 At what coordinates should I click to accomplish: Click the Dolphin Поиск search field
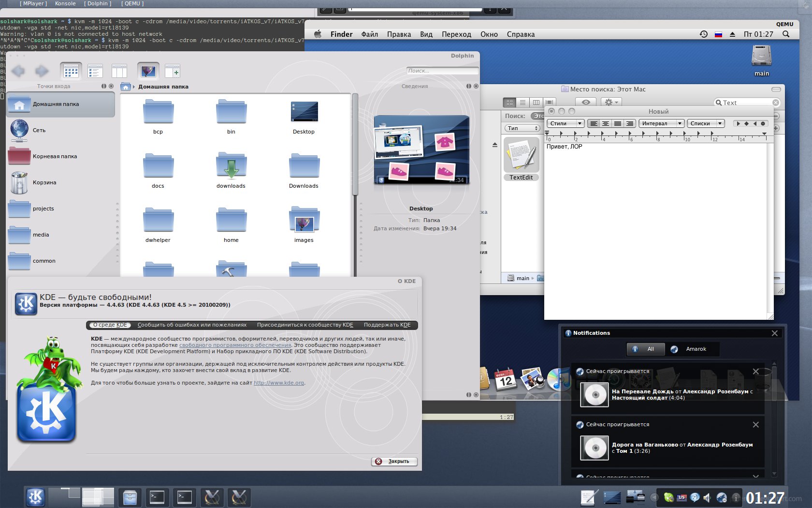[442, 71]
